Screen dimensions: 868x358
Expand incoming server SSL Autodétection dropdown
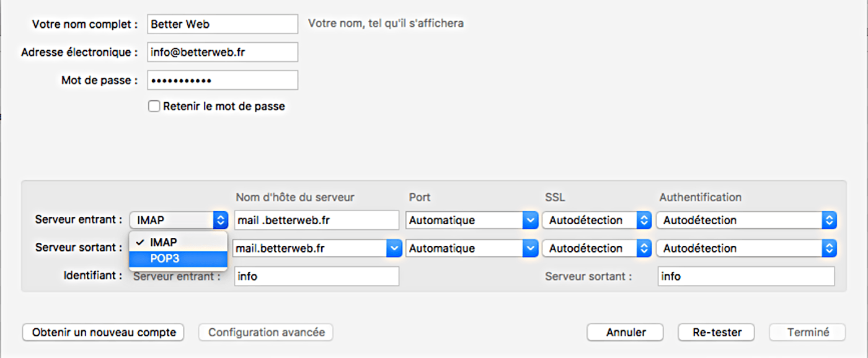[x=596, y=220]
